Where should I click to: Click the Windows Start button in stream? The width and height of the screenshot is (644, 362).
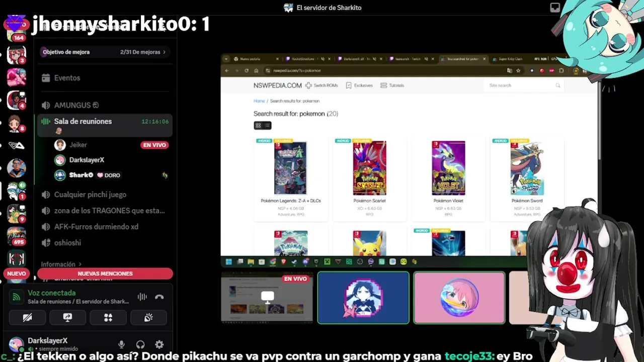coord(228,261)
